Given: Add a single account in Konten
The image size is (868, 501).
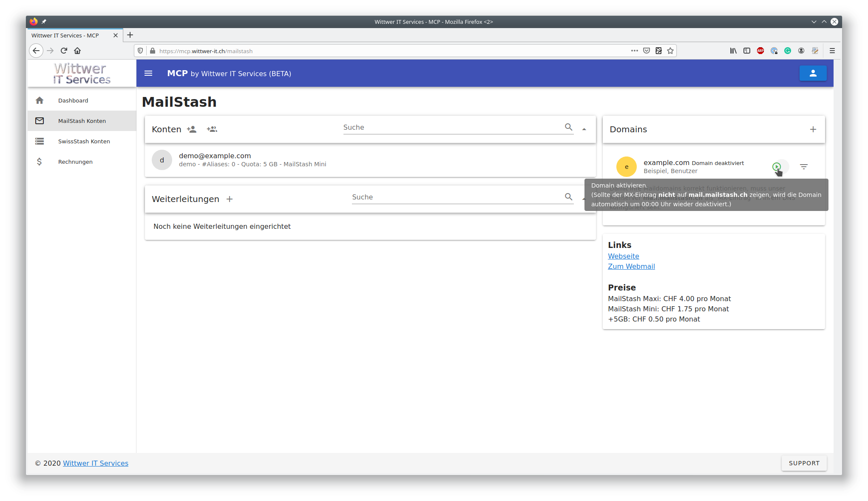Looking at the screenshot, I should pyautogui.click(x=192, y=129).
